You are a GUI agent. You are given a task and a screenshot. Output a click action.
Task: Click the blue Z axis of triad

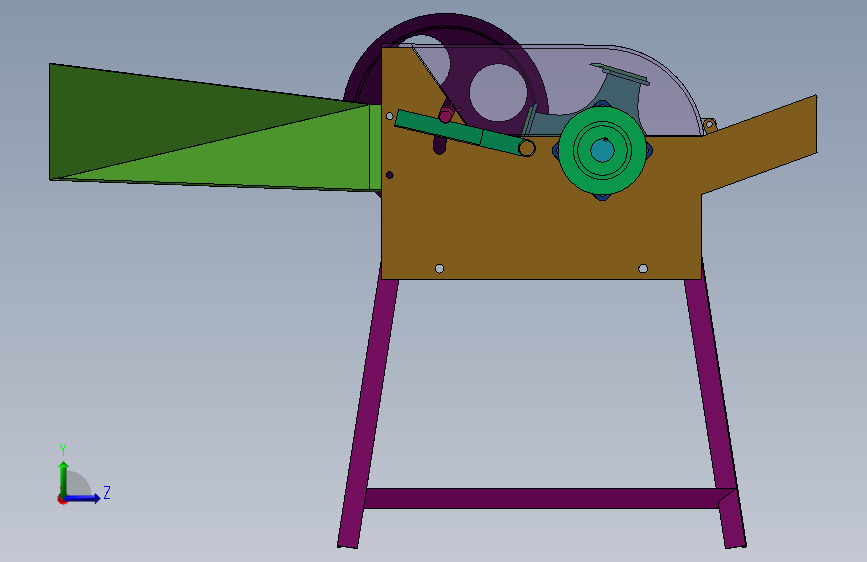(83, 498)
